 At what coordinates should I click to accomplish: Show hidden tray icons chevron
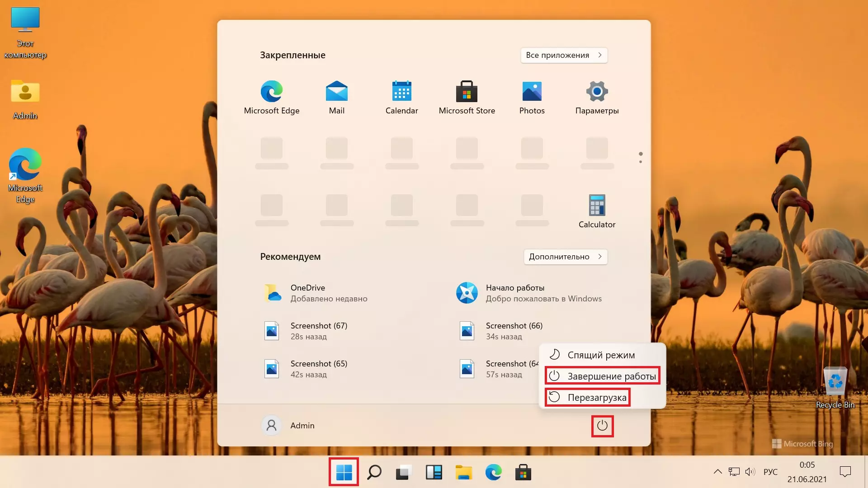tap(717, 472)
